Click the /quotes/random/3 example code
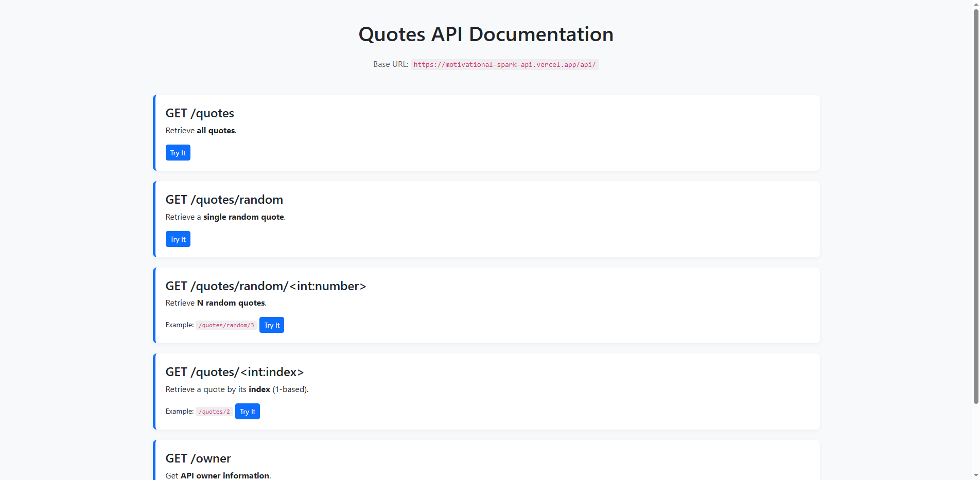 pos(226,325)
